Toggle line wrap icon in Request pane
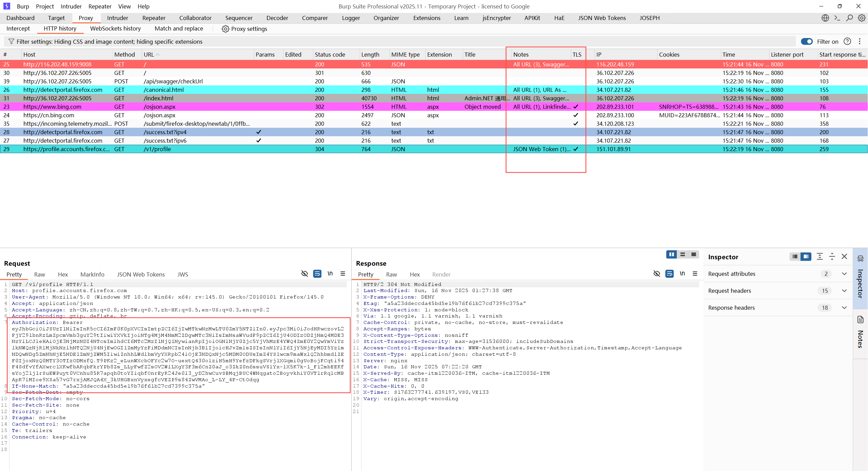 pyautogui.click(x=317, y=274)
